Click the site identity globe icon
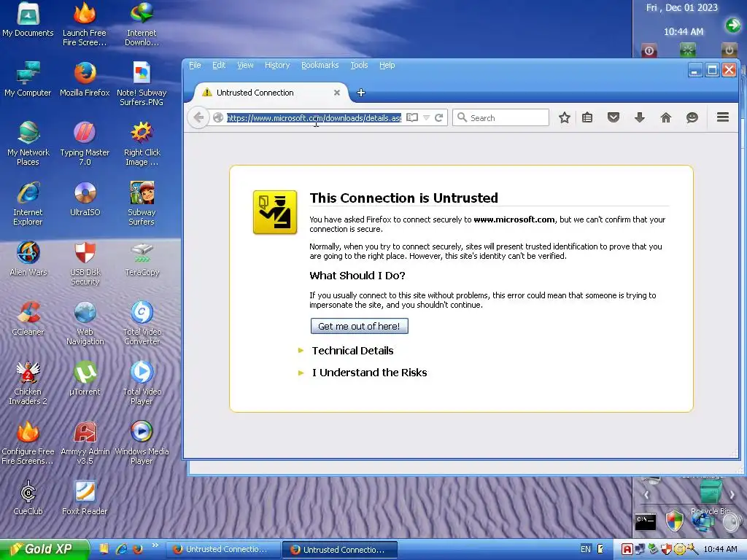The height and width of the screenshot is (560, 747). (217, 117)
